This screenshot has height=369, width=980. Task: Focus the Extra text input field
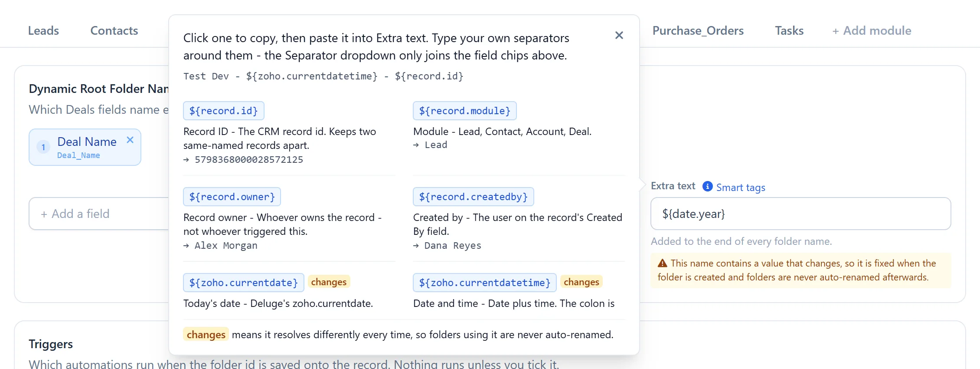tap(801, 214)
